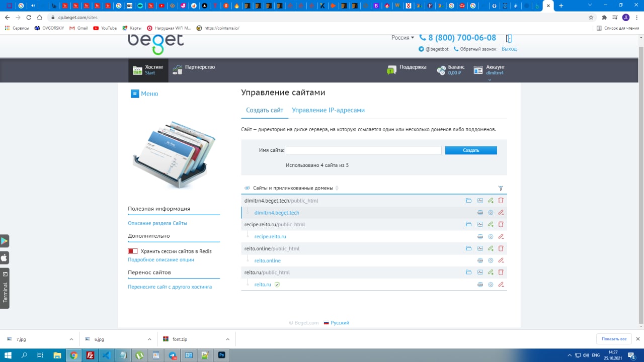
Task: Click the Создать button
Action: coord(471,150)
